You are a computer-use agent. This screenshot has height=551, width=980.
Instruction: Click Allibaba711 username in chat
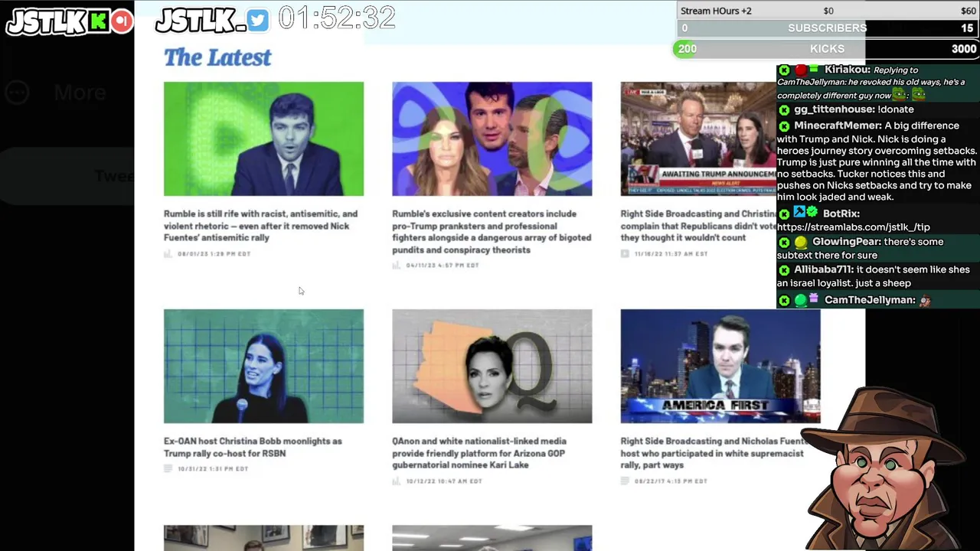(x=824, y=270)
